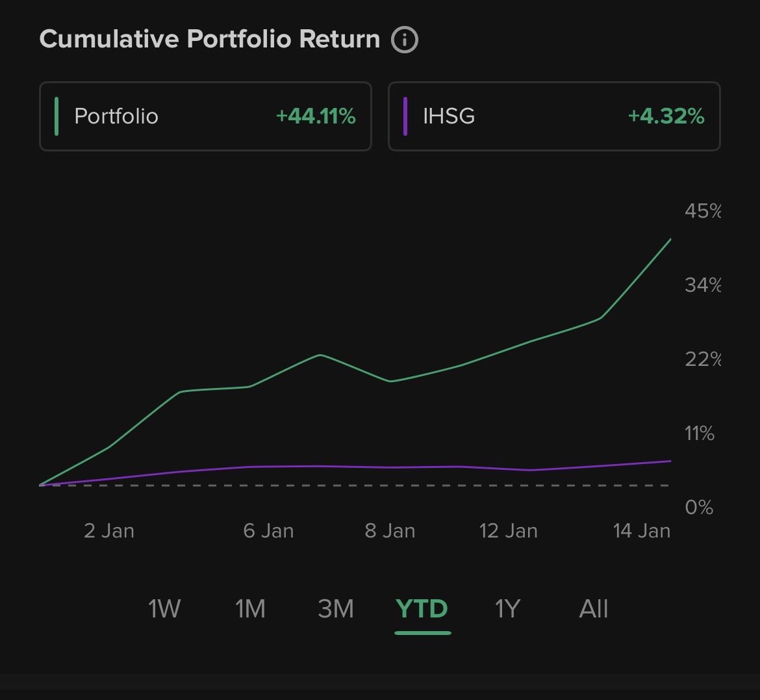Toggle the IHSG benchmark legend card
Screen dimensions: 760x700
point(554,116)
